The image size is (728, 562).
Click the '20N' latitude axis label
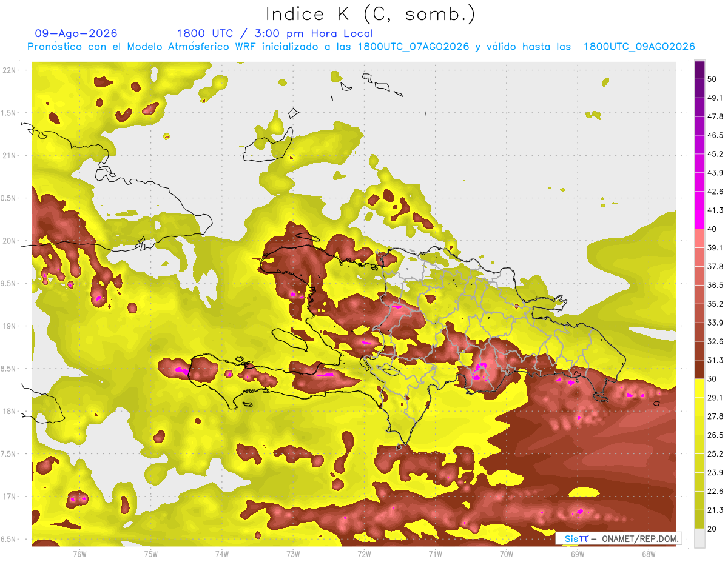10,241
